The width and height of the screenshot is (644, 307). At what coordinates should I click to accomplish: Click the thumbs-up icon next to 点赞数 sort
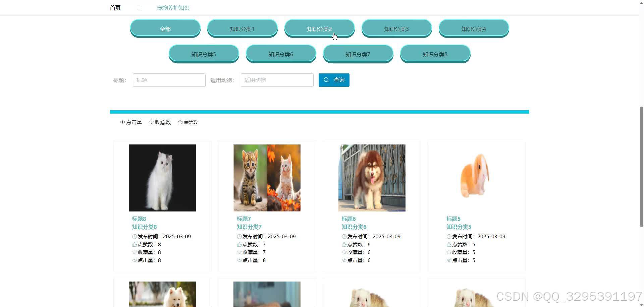(180, 122)
